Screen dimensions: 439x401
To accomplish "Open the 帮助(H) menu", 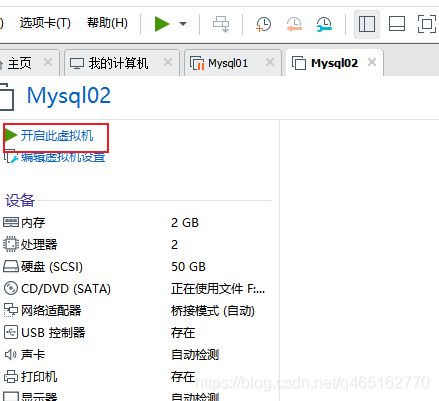I will tap(107, 23).
